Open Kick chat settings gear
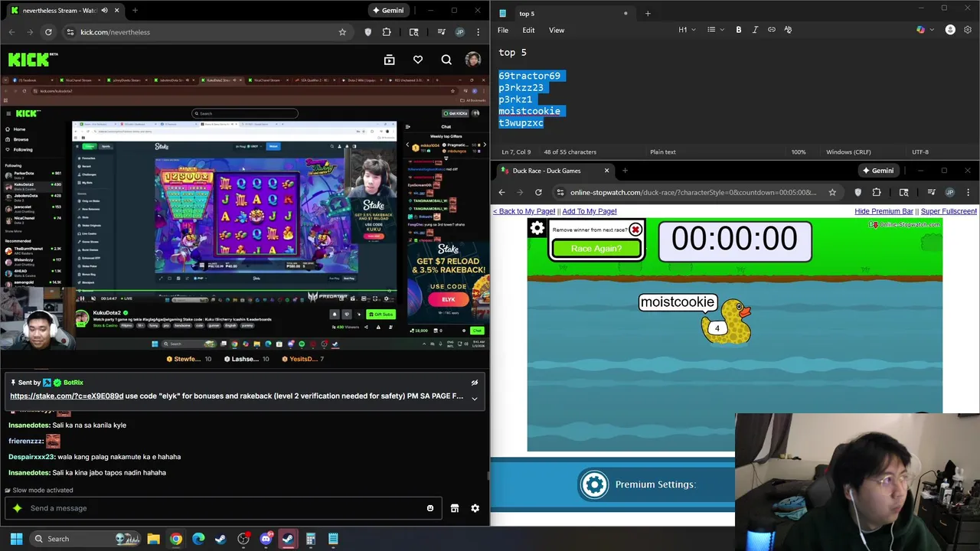980x551 pixels. [475, 508]
